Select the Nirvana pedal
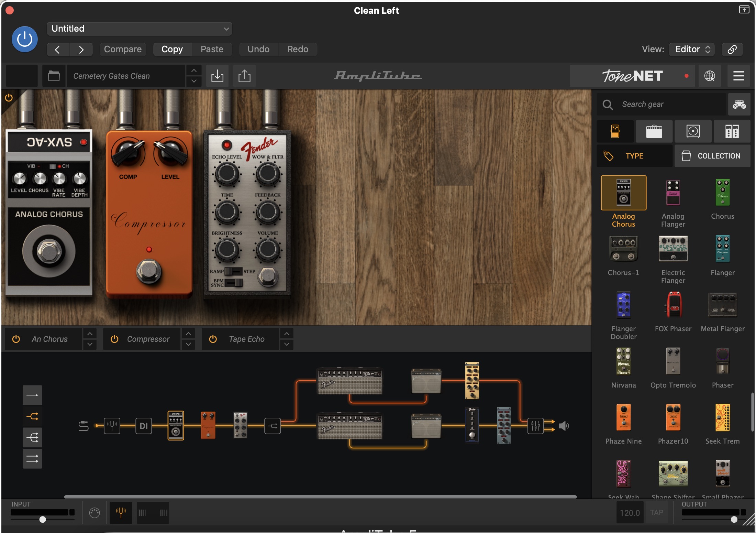 click(623, 361)
